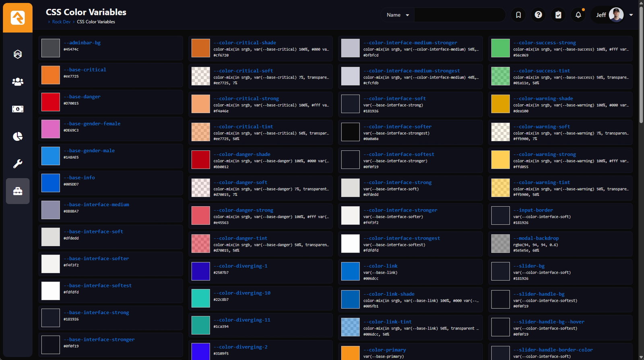This screenshot has width=644, height=360.
Task: Click the search text input field
Action: [460, 15]
